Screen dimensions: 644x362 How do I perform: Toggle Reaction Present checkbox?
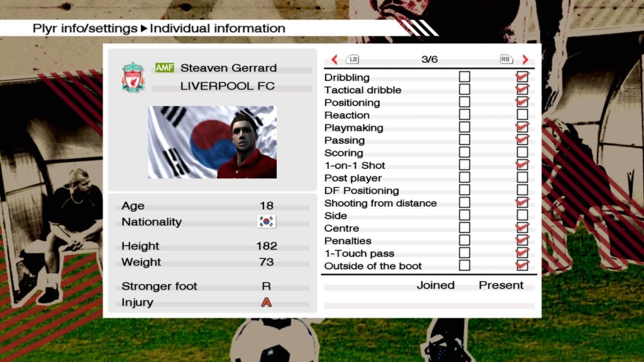click(x=523, y=114)
